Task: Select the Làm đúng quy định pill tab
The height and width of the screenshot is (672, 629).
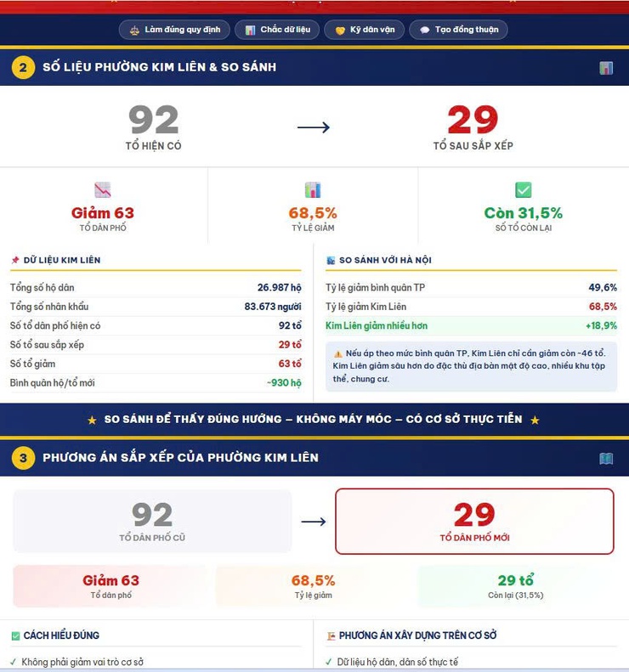Action: point(174,30)
